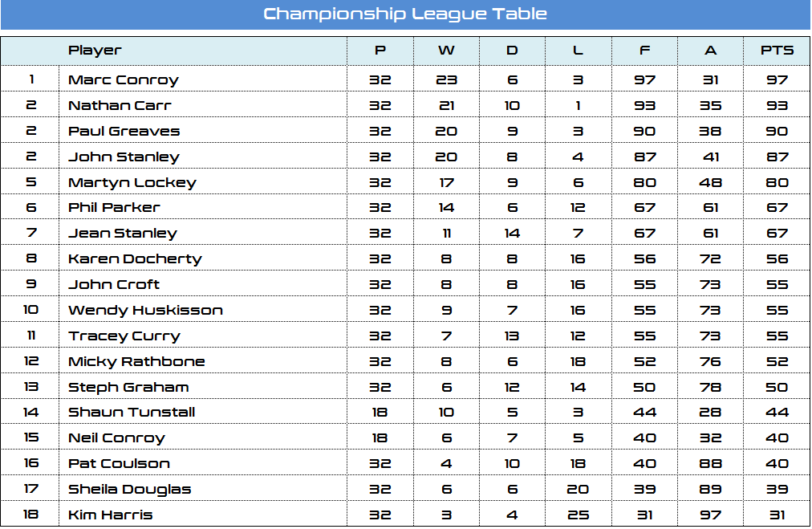Select Sheila Douglas's losses value 20

coord(578,489)
